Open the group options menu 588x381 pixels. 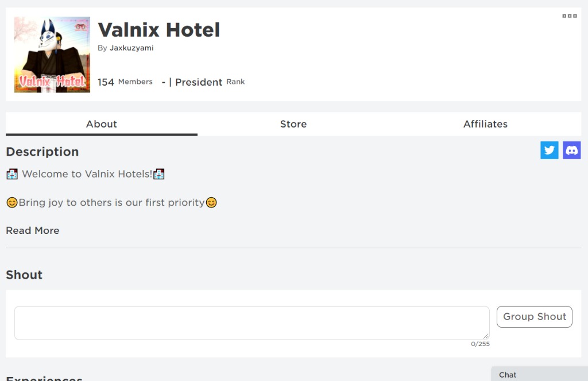pos(569,16)
